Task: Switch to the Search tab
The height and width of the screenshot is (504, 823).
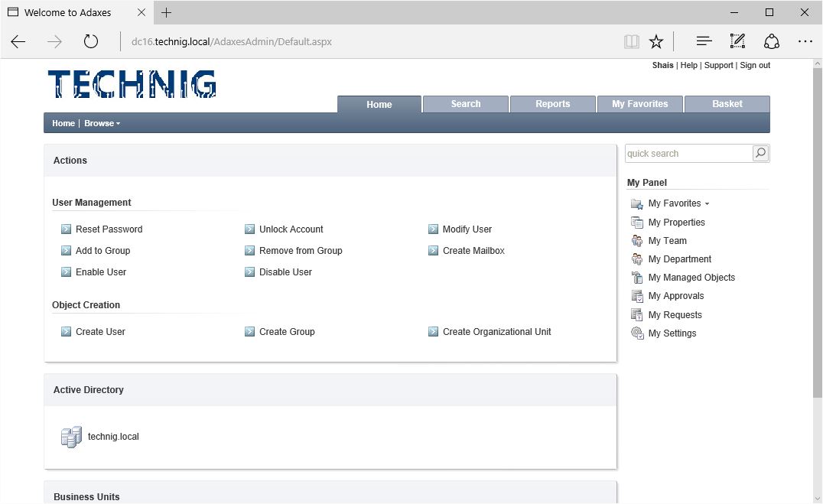Action: [x=466, y=104]
